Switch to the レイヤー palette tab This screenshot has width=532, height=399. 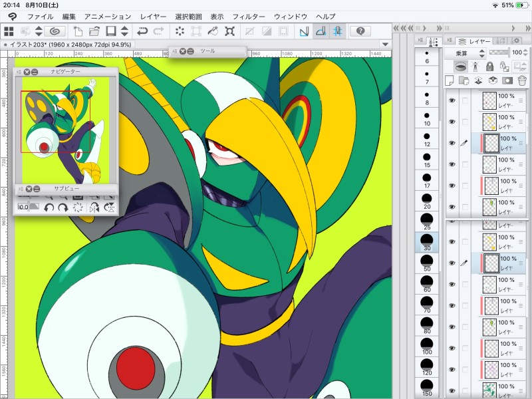point(474,41)
